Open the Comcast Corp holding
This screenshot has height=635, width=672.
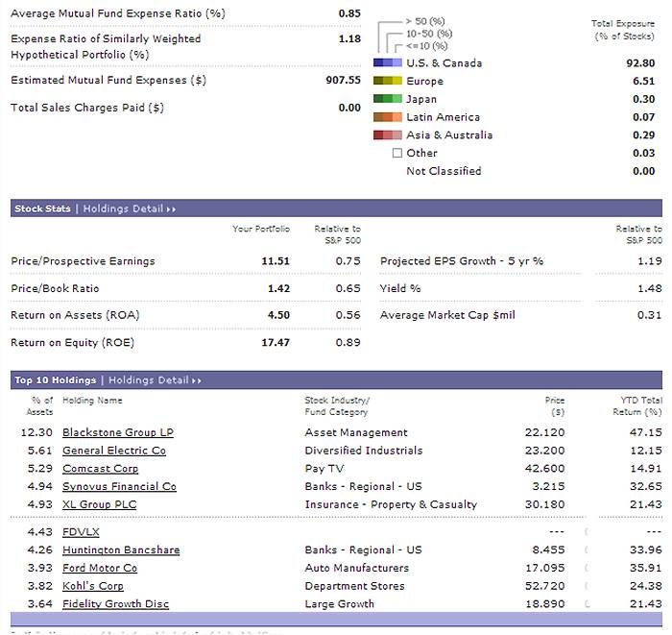coord(100,469)
